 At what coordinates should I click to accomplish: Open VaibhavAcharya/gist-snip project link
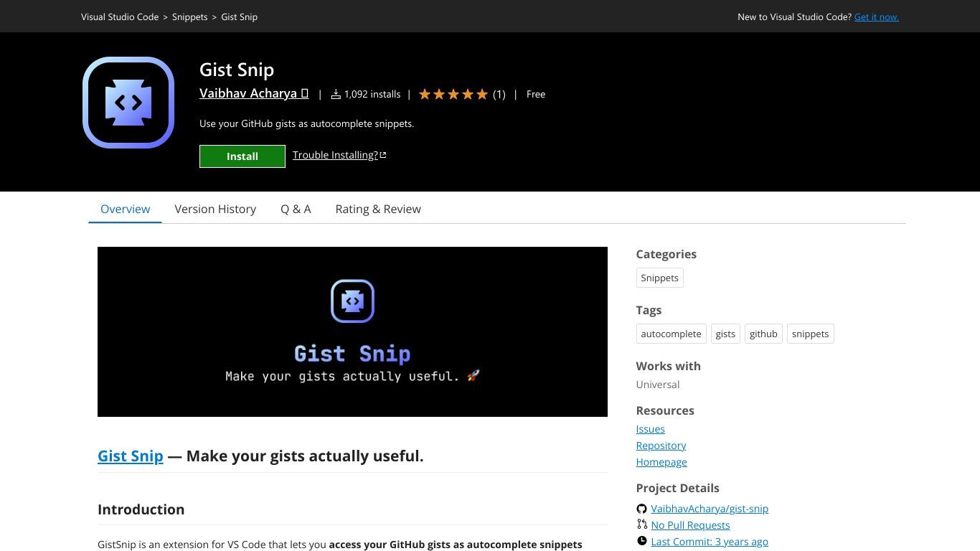click(710, 509)
